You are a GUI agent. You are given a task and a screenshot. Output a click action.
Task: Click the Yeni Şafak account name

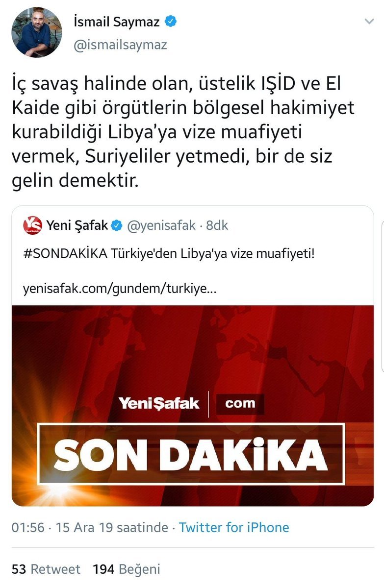[77, 225]
